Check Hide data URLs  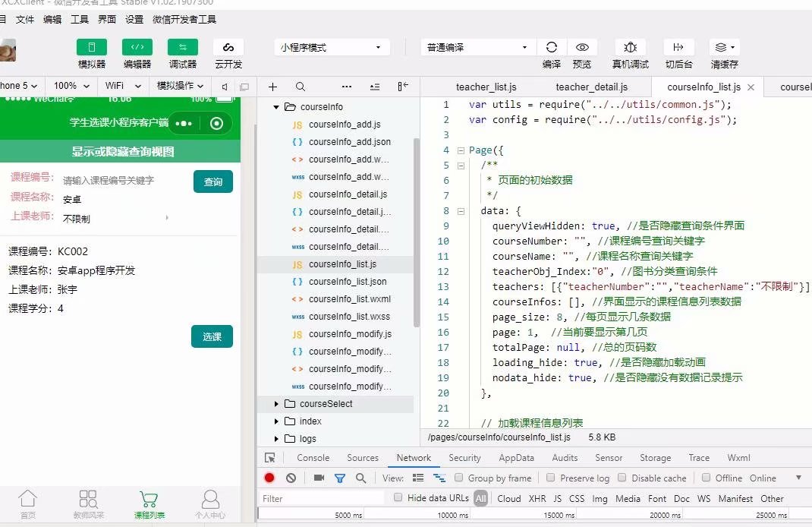(x=398, y=497)
